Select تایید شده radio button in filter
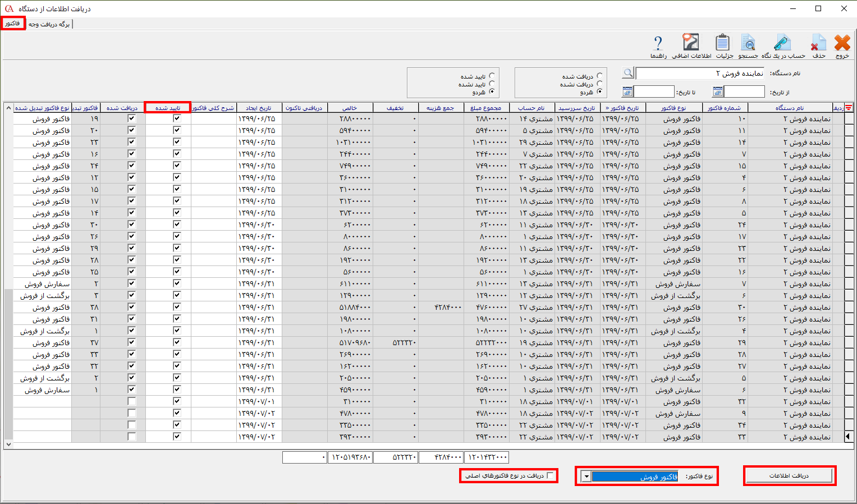 pyautogui.click(x=492, y=76)
